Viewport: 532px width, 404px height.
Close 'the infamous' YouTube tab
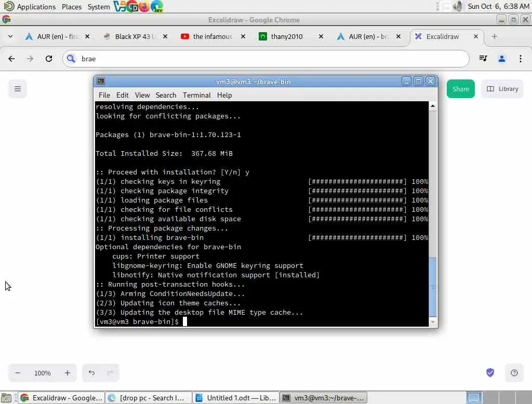click(243, 36)
